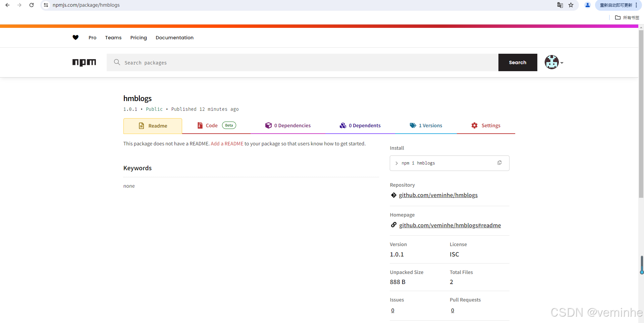Click the Beta badge beside Code
This screenshot has height=323, width=644.
click(x=229, y=125)
